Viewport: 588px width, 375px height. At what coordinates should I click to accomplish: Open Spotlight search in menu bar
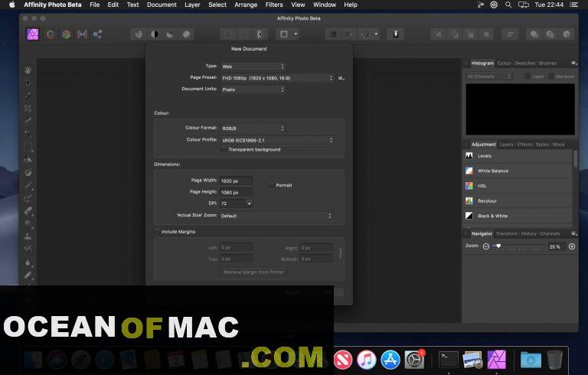(x=508, y=5)
